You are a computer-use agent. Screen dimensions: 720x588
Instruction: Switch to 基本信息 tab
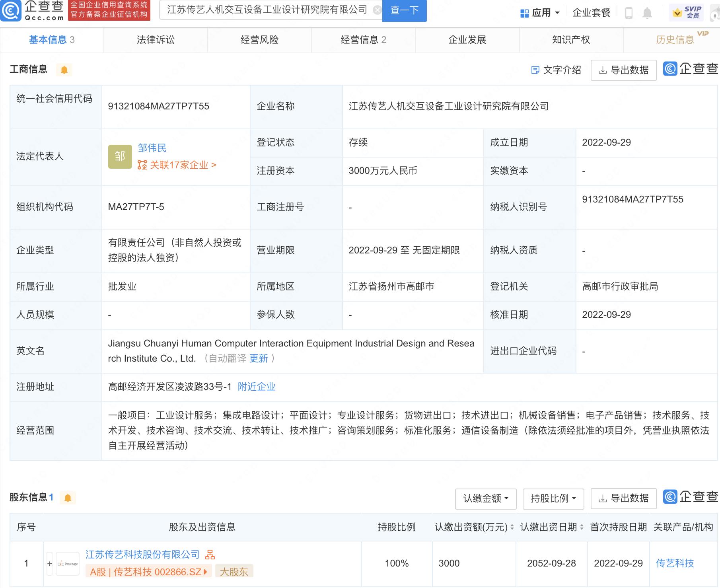52,40
